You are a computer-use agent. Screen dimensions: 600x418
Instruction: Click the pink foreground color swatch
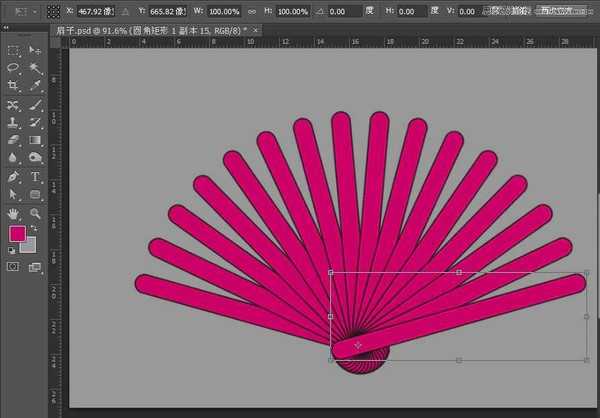(17, 234)
